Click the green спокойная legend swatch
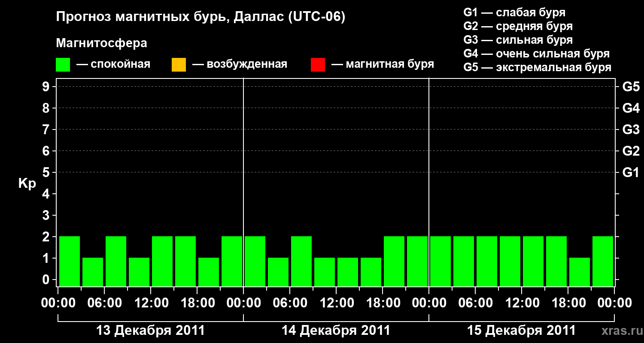 [63, 65]
